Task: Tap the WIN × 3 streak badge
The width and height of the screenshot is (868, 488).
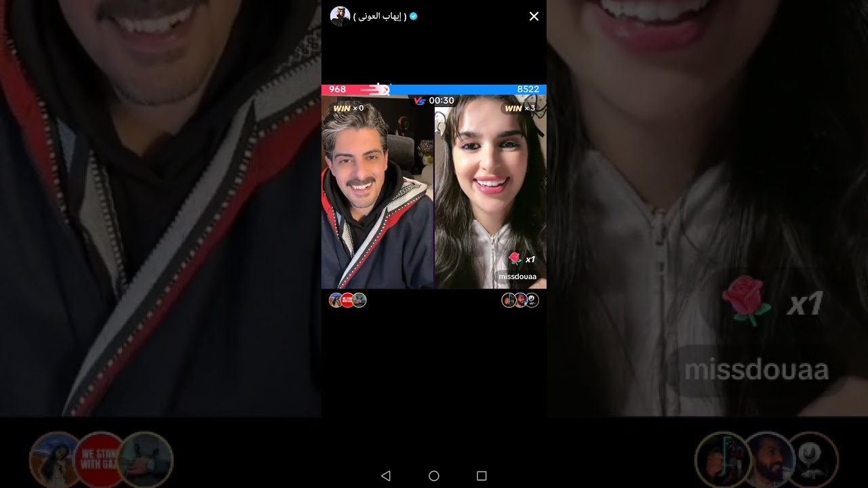Action: [x=520, y=108]
